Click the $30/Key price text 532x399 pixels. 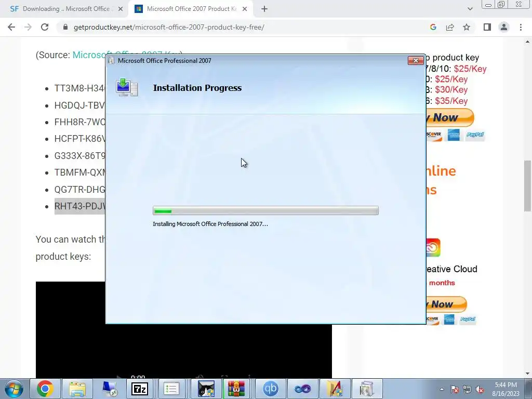(x=451, y=89)
